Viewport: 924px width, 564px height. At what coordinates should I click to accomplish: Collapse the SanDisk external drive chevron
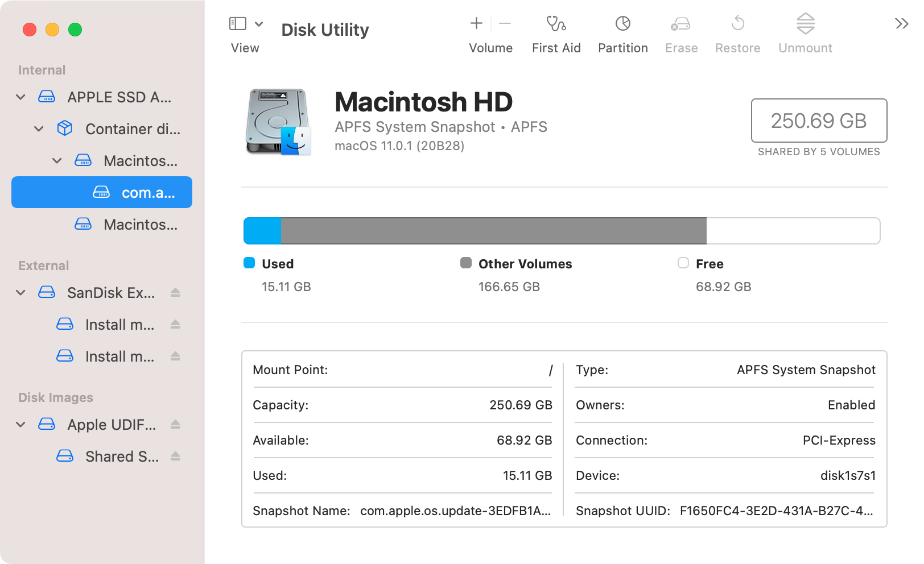click(x=20, y=293)
